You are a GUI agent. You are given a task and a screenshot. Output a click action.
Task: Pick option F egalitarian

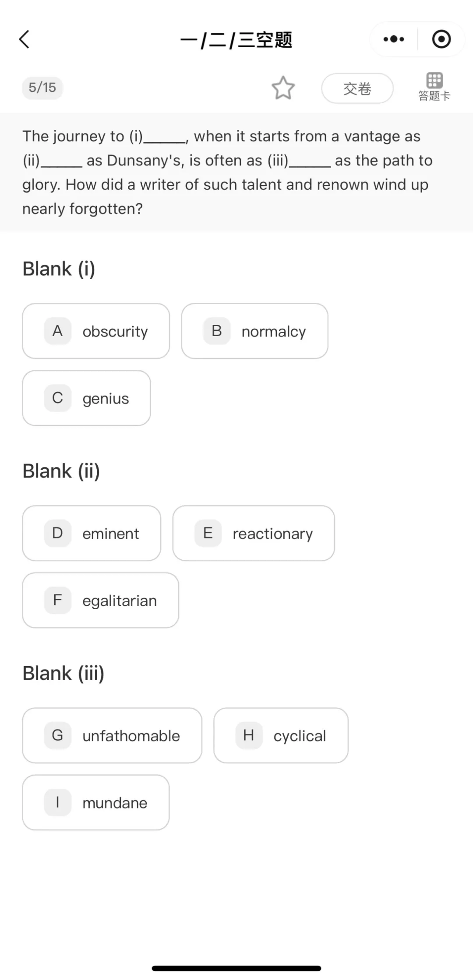click(x=100, y=600)
